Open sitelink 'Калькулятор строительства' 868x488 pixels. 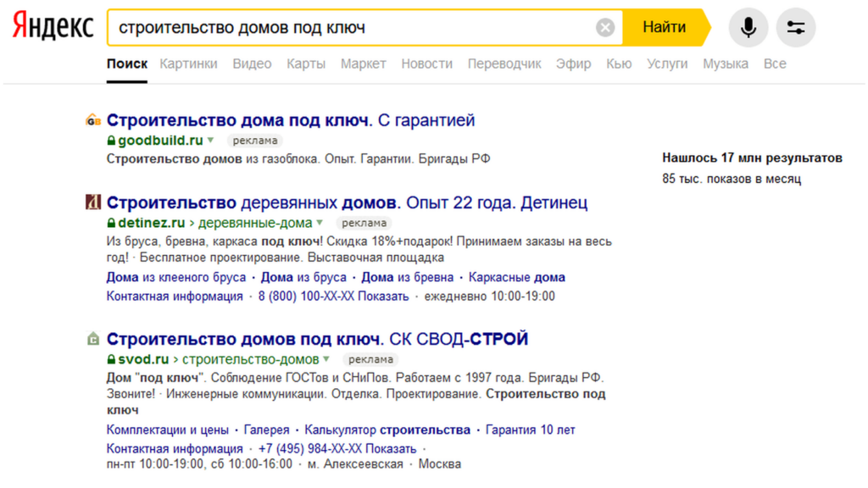(387, 430)
